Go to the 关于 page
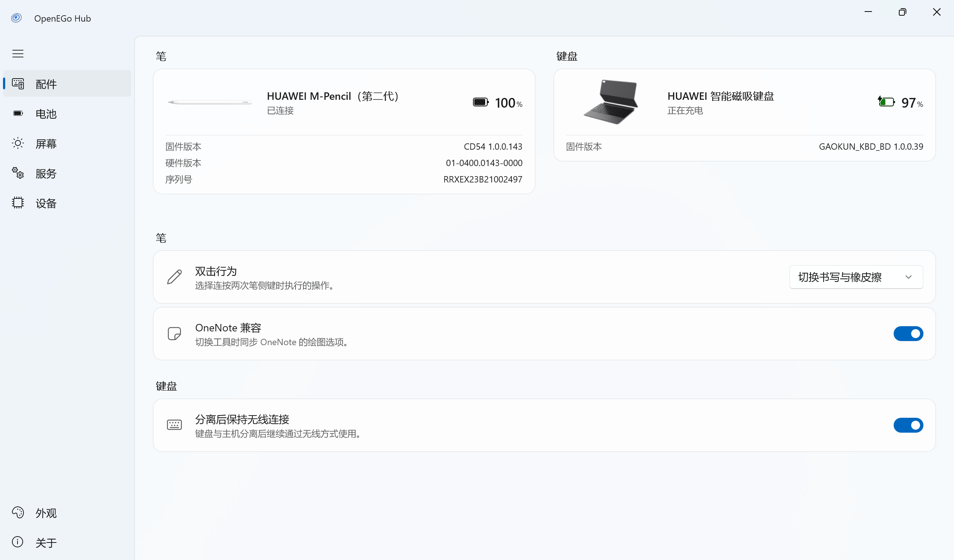Image resolution: width=954 pixels, height=560 pixels. (67, 542)
